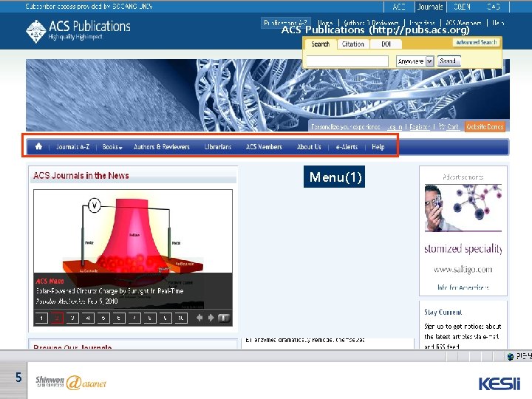The height and width of the screenshot is (399, 532).
Task: Switch to the DOI search tab
Action: [386, 44]
